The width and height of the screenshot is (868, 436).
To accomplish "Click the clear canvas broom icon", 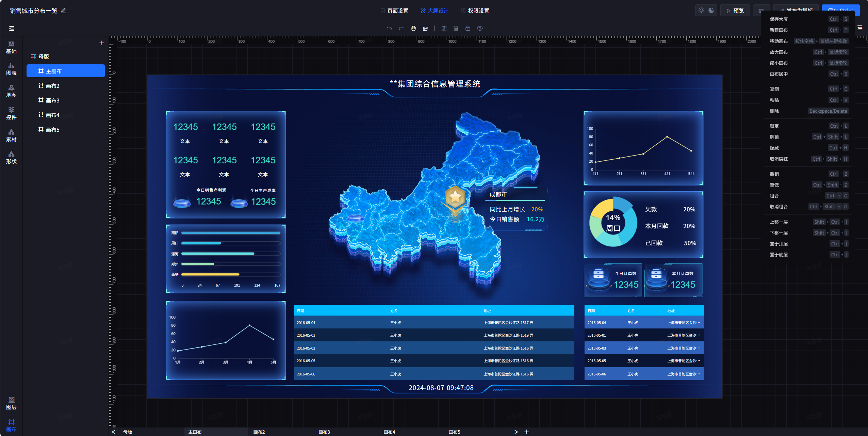I will tap(425, 29).
